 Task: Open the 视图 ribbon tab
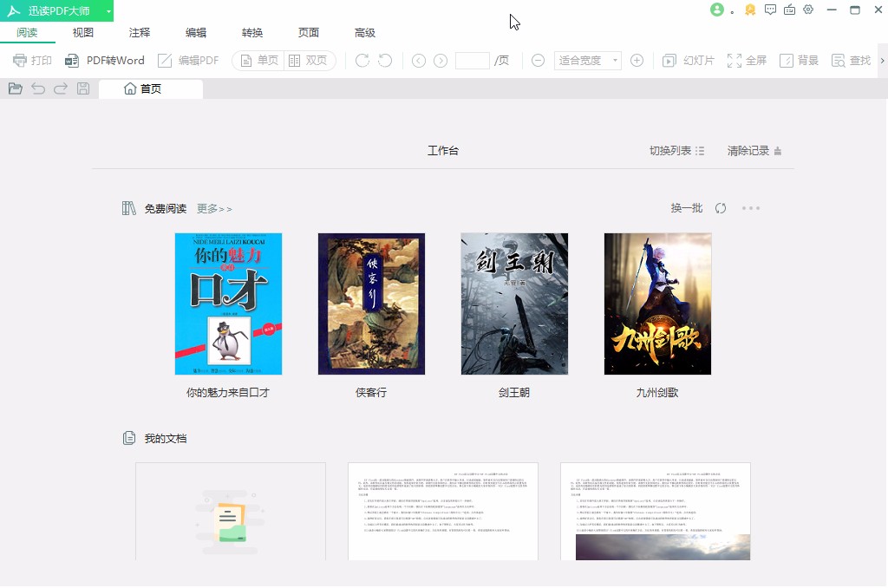82,32
